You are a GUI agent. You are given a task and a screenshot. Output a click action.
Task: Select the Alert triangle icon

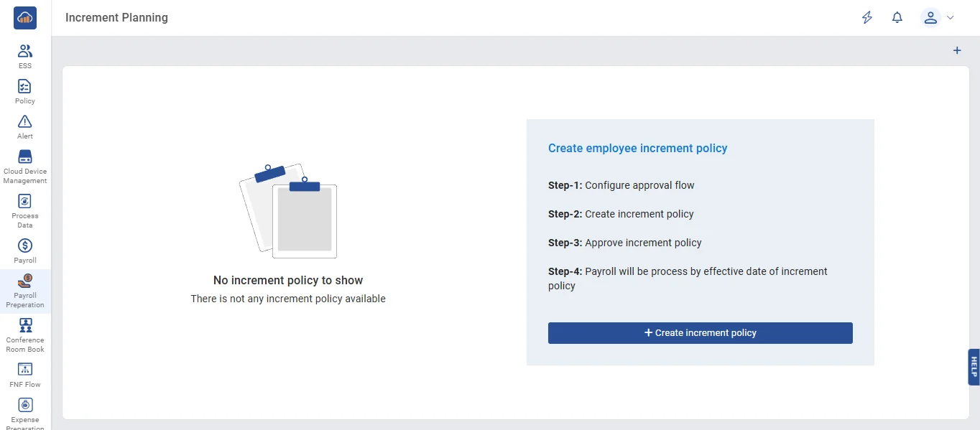point(25,121)
